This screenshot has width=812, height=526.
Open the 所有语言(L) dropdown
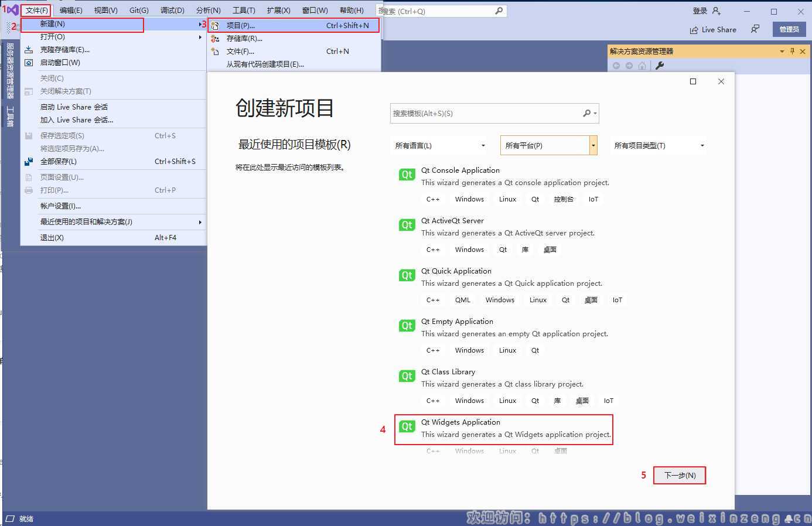[482, 145]
